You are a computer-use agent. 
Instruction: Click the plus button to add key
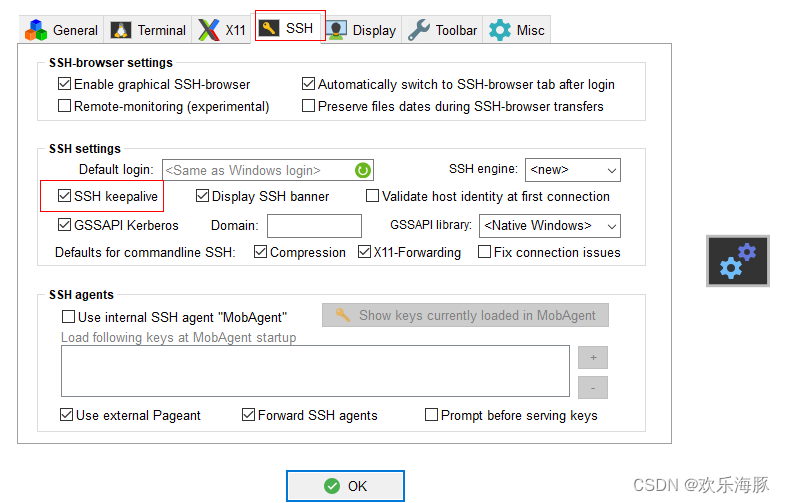pyautogui.click(x=593, y=357)
